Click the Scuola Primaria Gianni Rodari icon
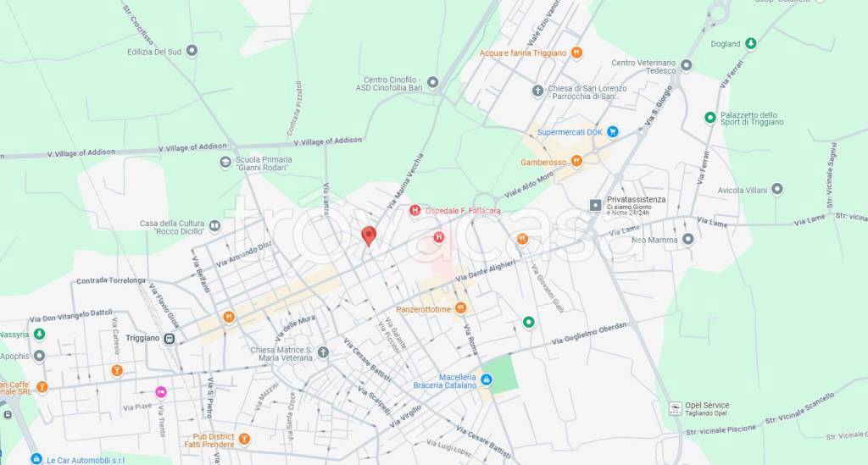 click(225, 163)
